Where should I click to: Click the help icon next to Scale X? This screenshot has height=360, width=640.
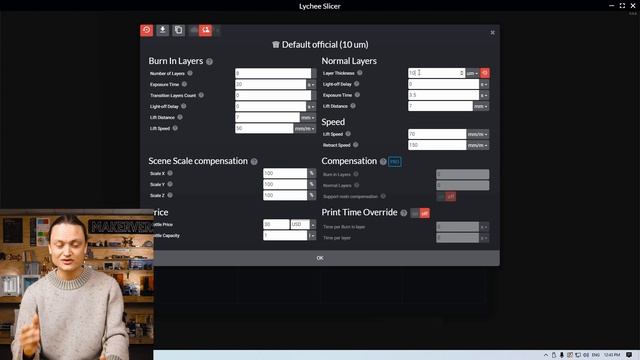(170, 173)
